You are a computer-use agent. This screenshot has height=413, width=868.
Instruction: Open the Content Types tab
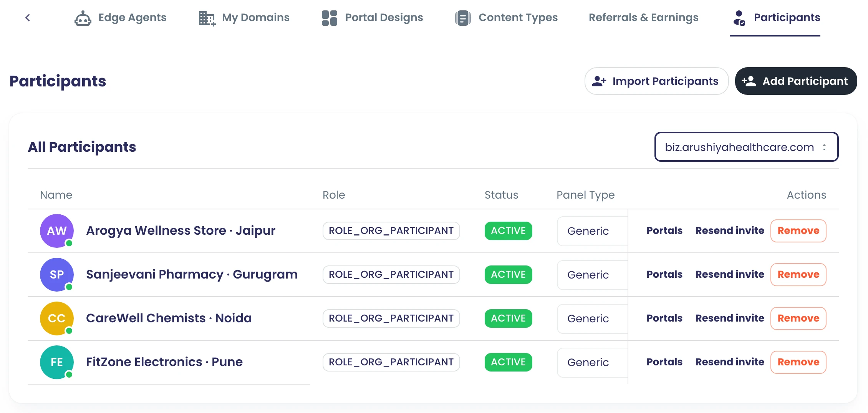tap(506, 18)
